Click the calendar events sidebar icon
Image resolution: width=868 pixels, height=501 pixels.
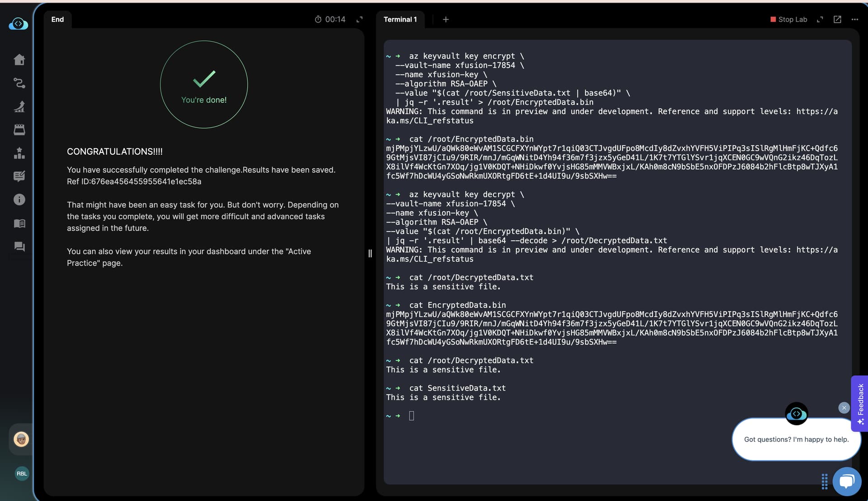(x=19, y=130)
